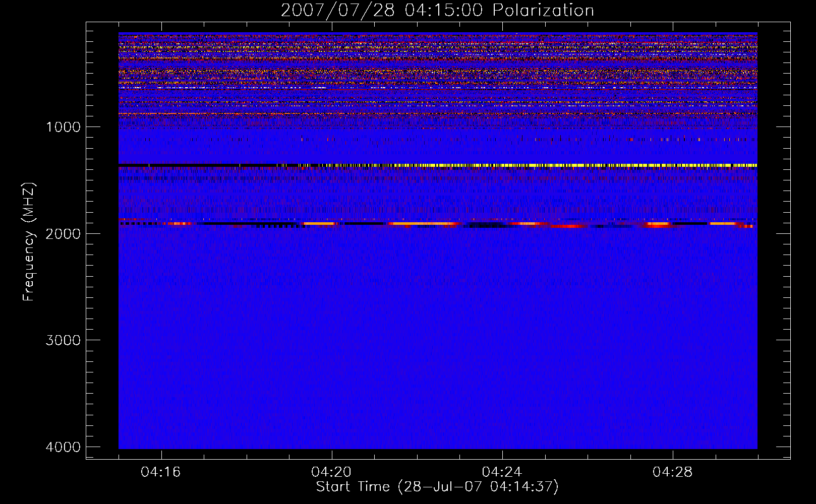This screenshot has height=504, width=816.
Task: Click the 04:24 time tick label
Action: tap(502, 472)
